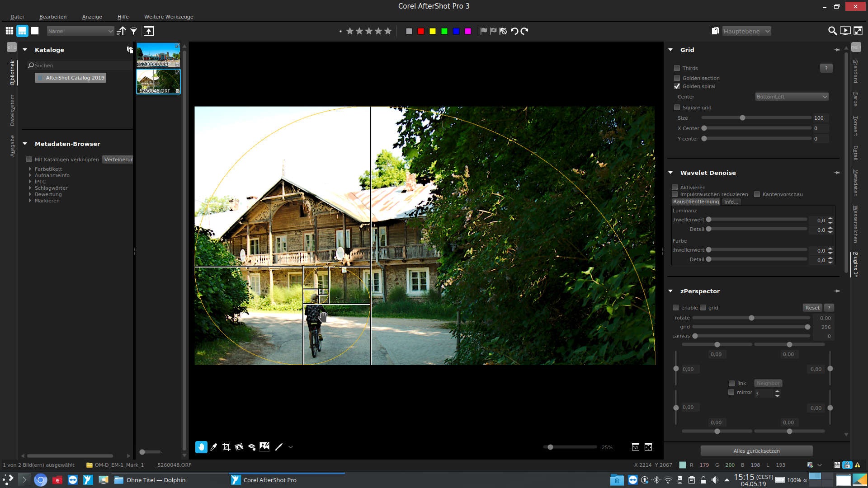Screen dimensions: 868x488
Task: Clear flag from image
Action: click(503, 31)
